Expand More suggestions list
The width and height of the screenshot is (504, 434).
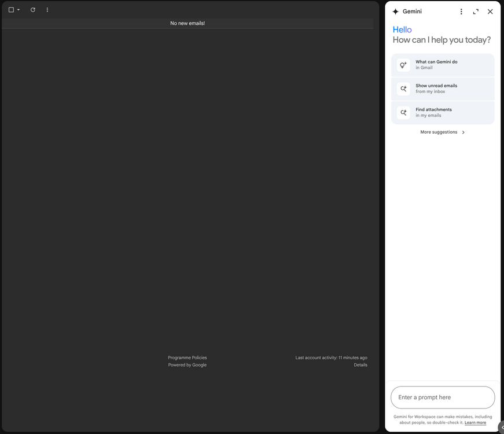coord(443,132)
